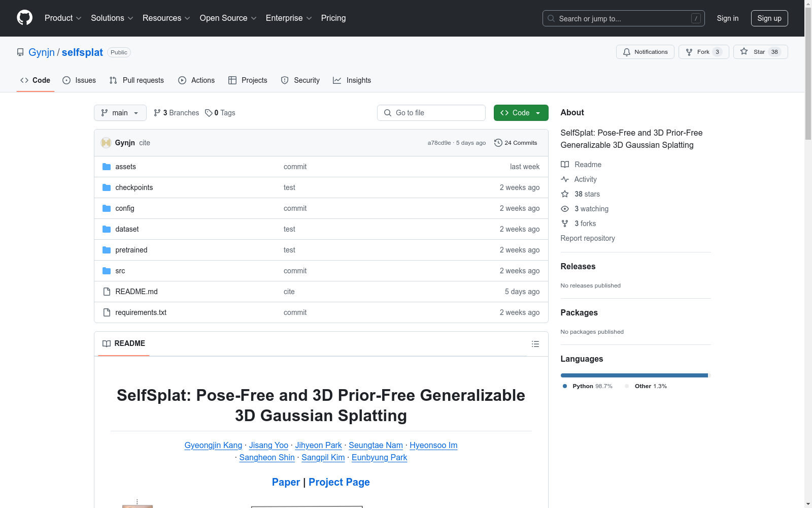
Task: Click the Fork icon button
Action: pos(689,52)
